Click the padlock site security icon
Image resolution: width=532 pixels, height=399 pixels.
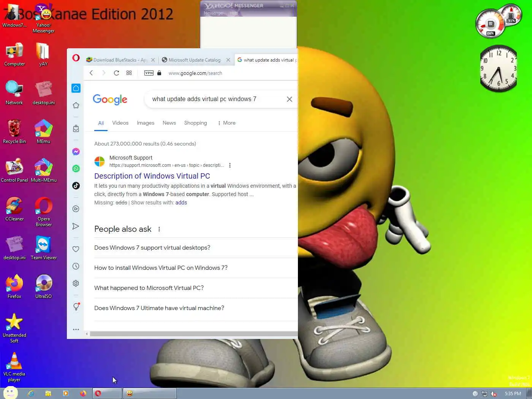pos(159,73)
